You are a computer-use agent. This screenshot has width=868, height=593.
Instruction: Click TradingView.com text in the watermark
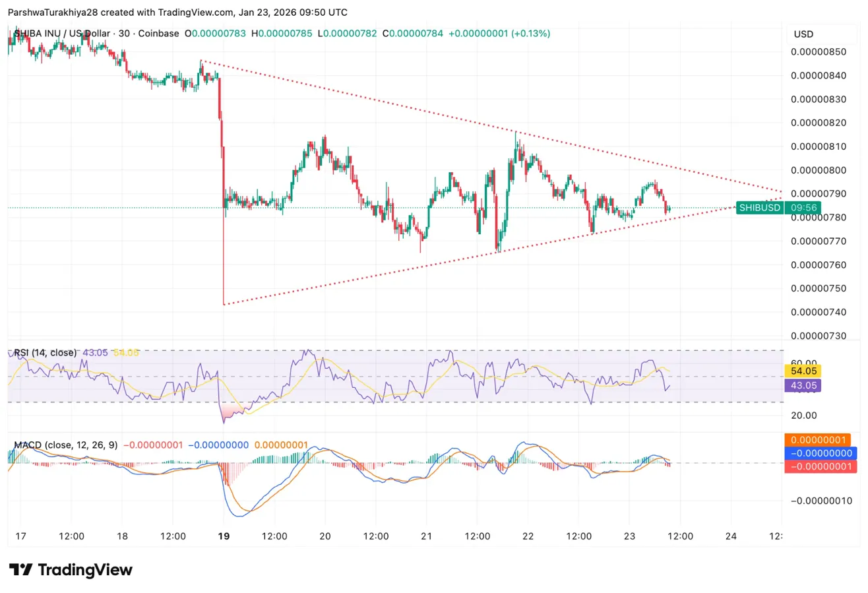pyautogui.click(x=195, y=12)
